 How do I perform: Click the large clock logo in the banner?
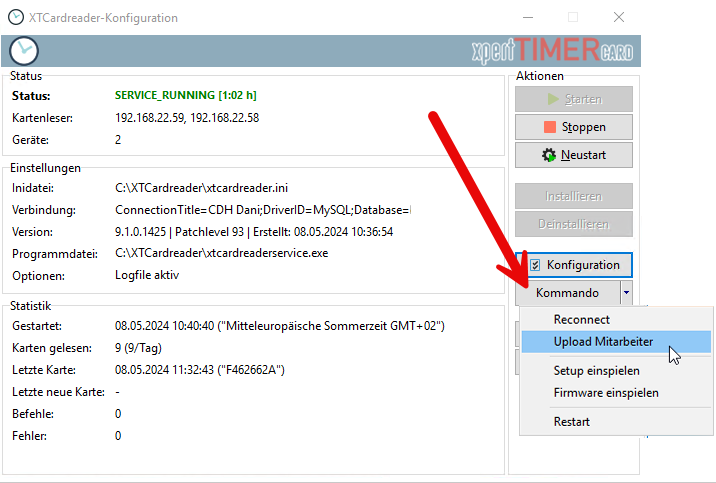click(24, 52)
